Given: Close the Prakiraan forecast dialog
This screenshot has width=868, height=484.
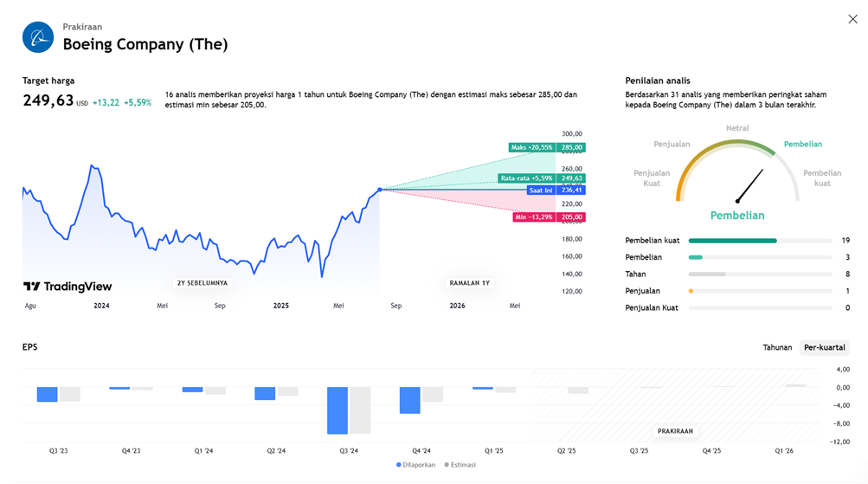Looking at the screenshot, I should [852, 19].
